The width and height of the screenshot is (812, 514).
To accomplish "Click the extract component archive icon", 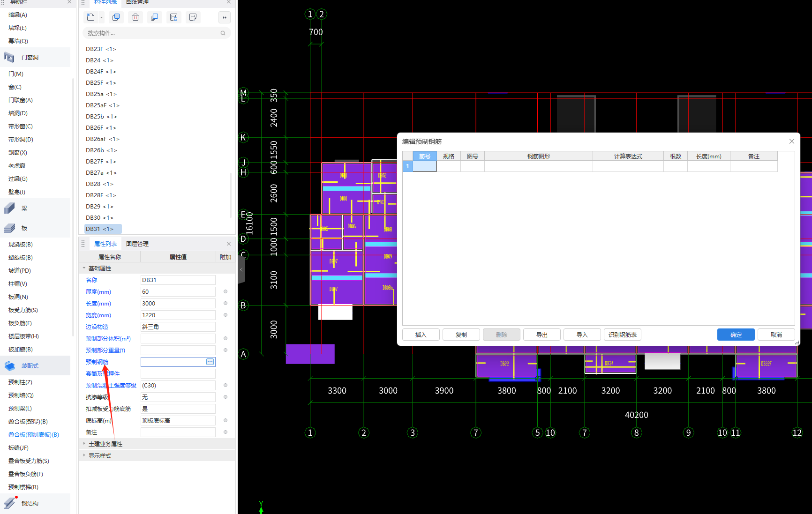I will 193,17.
